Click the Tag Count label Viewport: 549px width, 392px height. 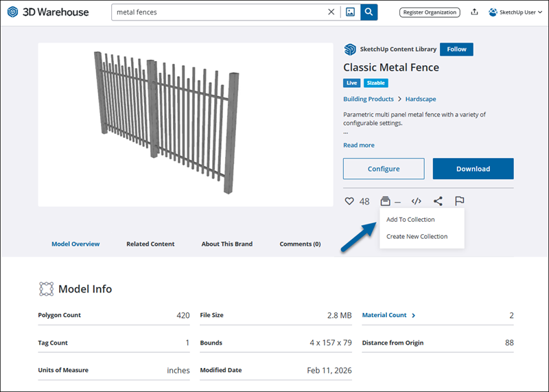(53, 343)
